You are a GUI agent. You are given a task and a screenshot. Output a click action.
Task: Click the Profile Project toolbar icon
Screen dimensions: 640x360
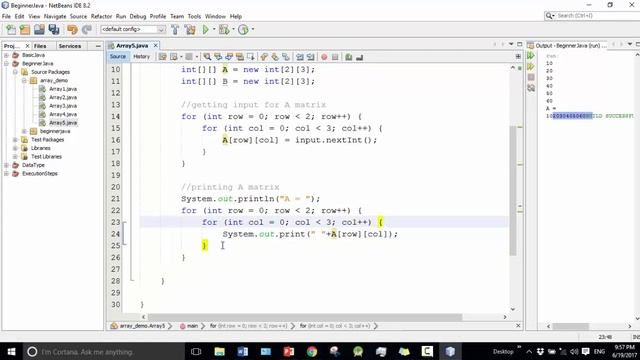[243, 29]
